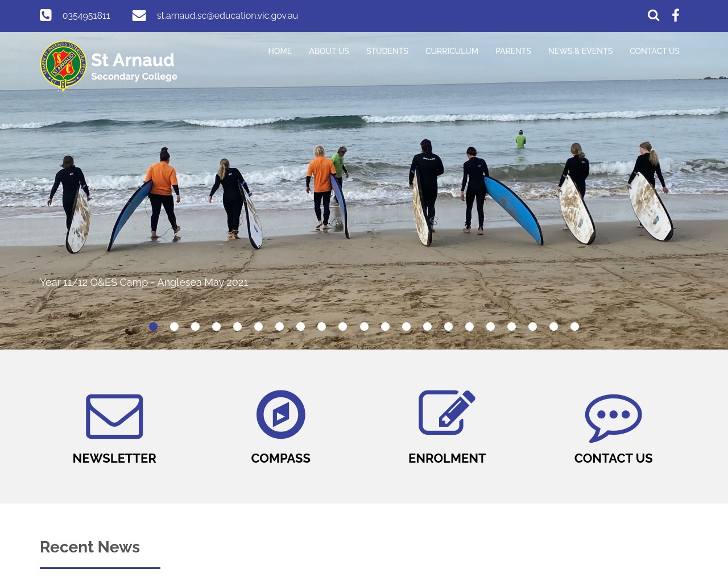Click the beach surf camp slide image
This screenshot has height=582, width=728.
[x=364, y=193]
